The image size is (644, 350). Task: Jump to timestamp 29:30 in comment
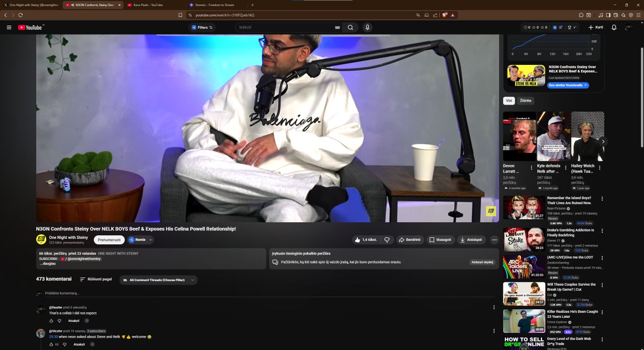[53, 337]
